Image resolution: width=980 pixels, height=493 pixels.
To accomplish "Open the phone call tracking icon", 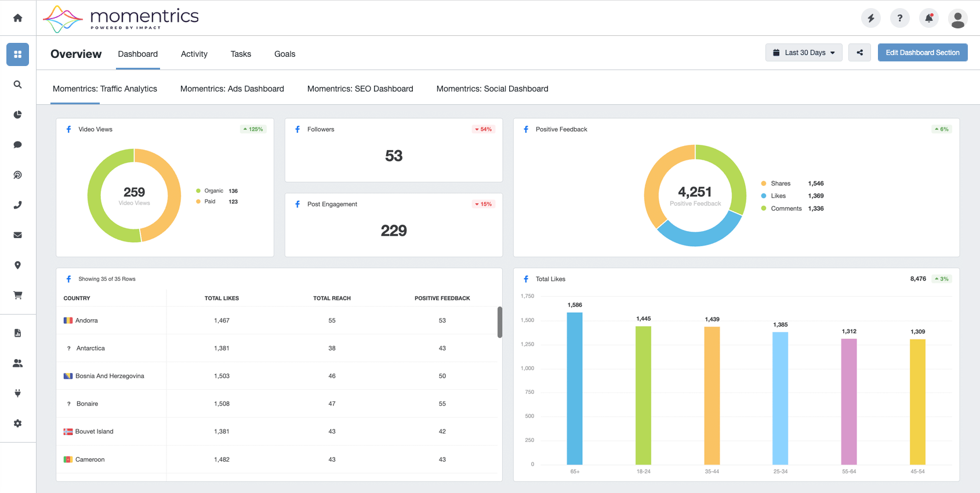I will point(17,205).
